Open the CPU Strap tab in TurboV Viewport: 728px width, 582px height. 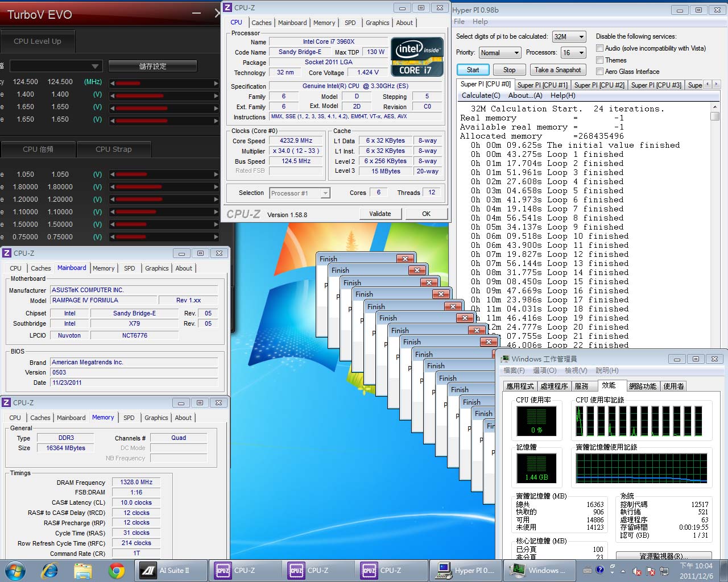coord(114,149)
